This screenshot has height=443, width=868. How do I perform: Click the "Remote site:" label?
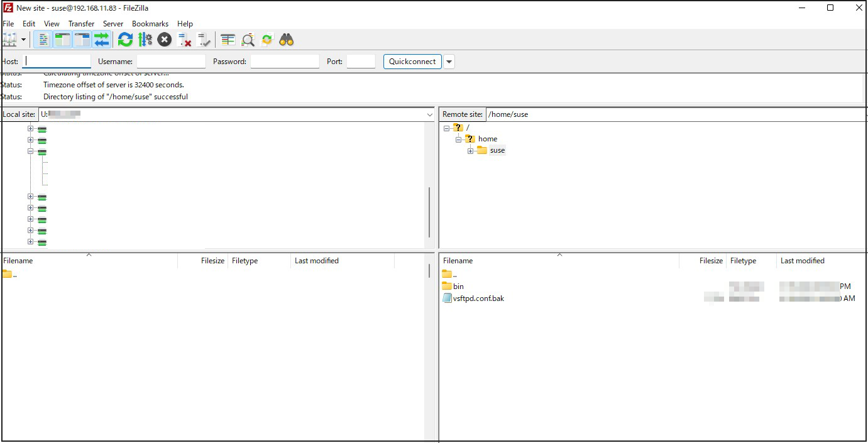[x=463, y=114]
